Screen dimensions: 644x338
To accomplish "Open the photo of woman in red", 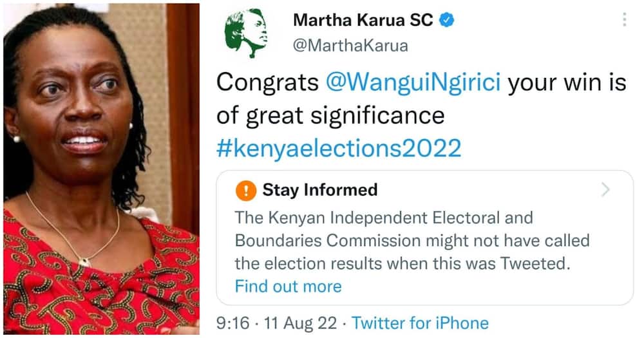I will (x=102, y=169).
